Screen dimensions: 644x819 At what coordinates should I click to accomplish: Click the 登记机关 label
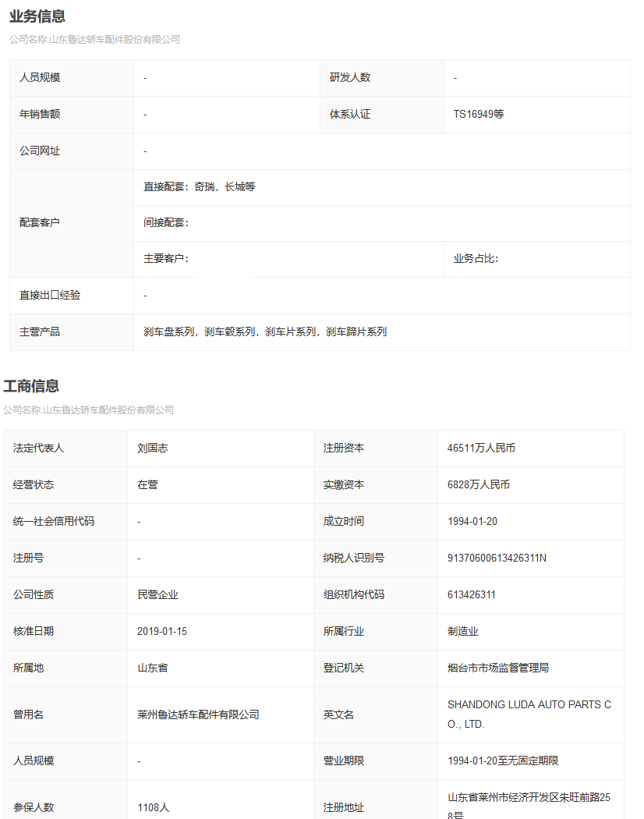tap(344, 668)
